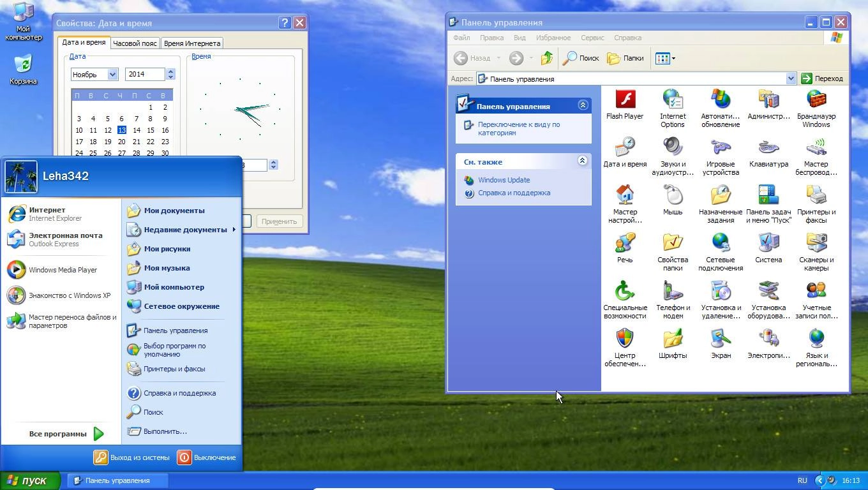
Task: Switch to Часовой пояс tab
Action: tap(135, 43)
